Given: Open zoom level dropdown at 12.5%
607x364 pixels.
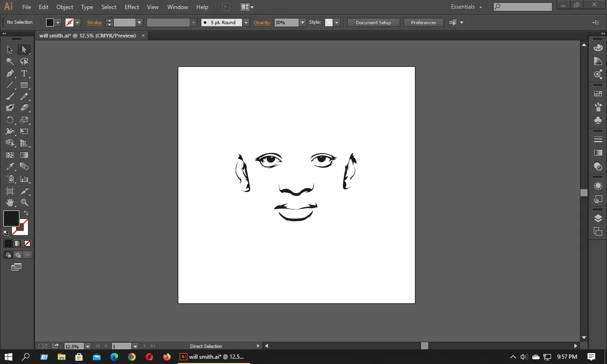Looking at the screenshot, I should tap(87, 346).
